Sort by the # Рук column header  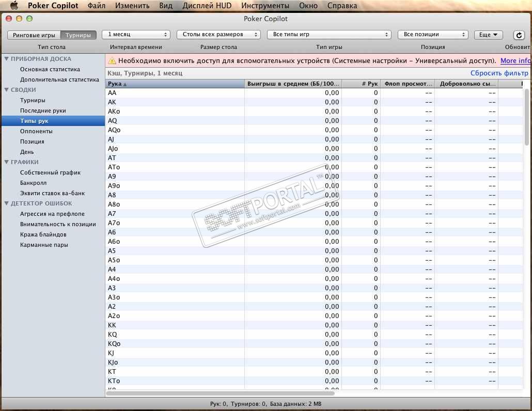(x=361, y=84)
